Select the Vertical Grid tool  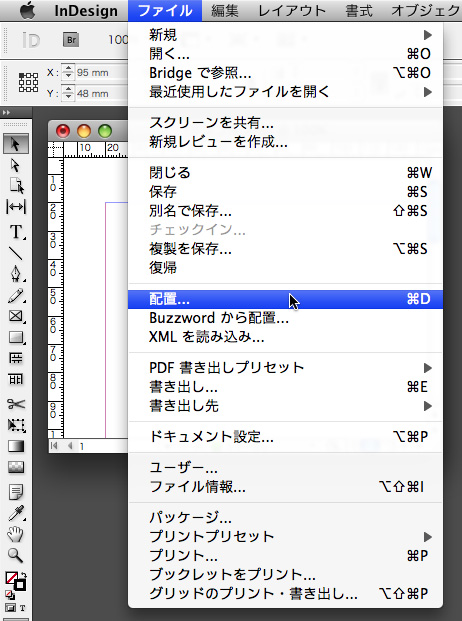pos(16,379)
